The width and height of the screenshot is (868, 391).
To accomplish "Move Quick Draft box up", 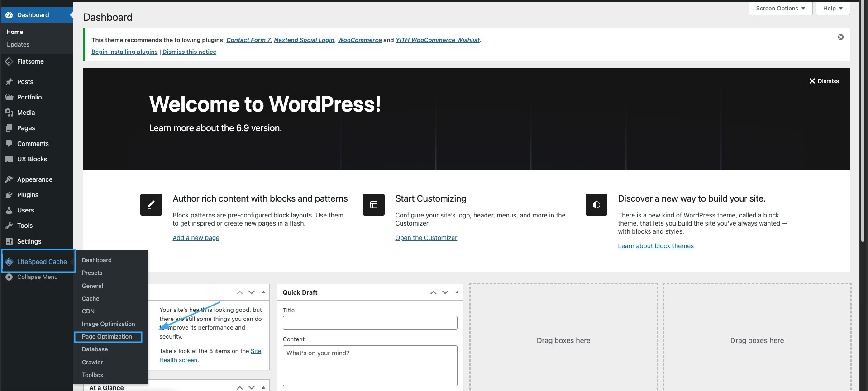I will point(434,292).
